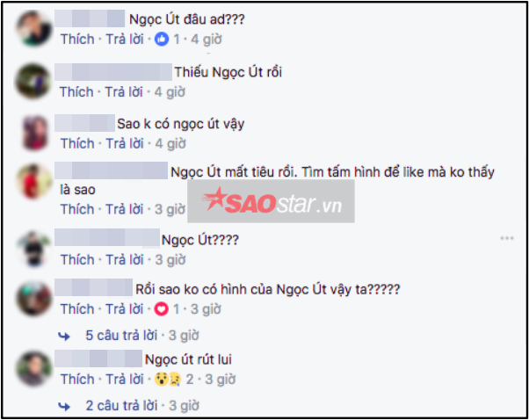Click the wow and sad emoji reactions on 'Ngọc út rút lui'
Image resolution: width=529 pixels, height=420 pixels.
pos(168,380)
